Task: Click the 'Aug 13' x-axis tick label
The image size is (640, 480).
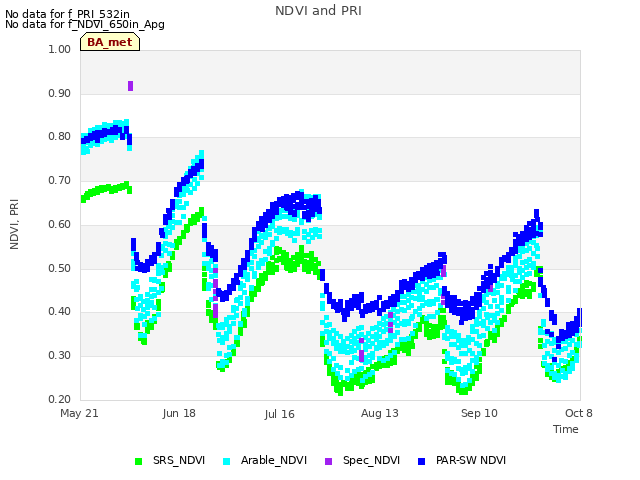Action: [x=380, y=413]
